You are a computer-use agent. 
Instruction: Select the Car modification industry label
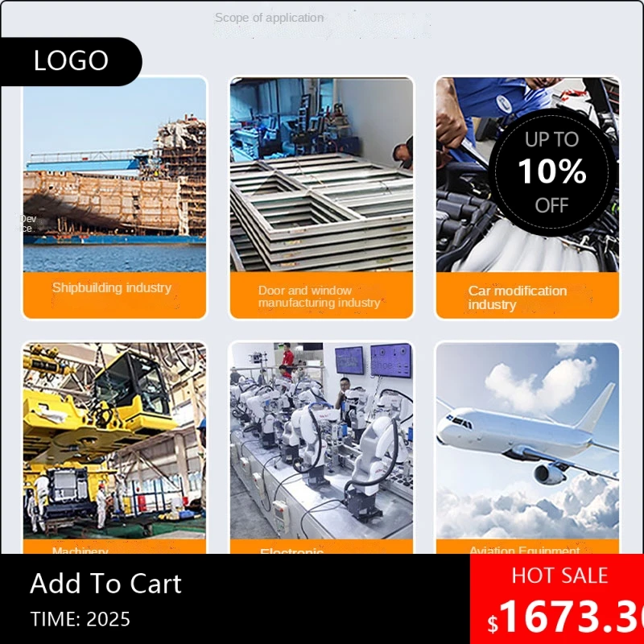tap(527, 295)
